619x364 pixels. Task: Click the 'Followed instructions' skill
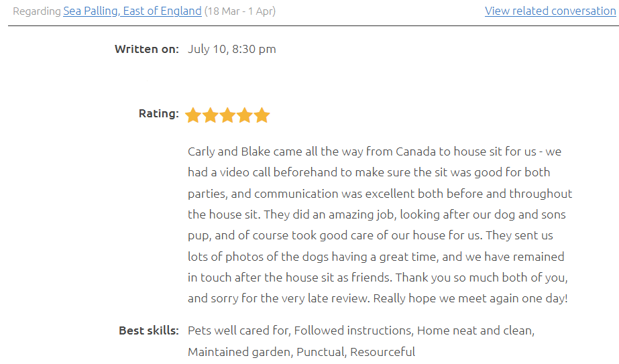pyautogui.click(x=352, y=330)
